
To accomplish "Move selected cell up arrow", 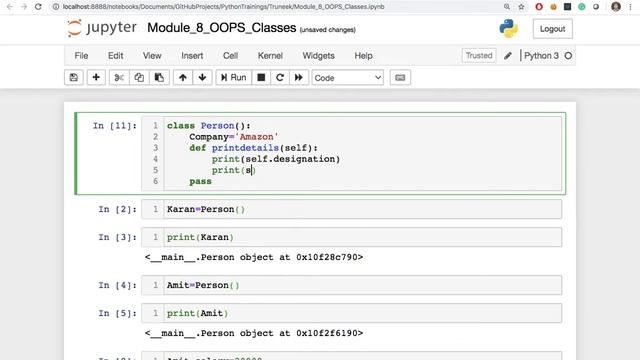I will click(182, 78).
